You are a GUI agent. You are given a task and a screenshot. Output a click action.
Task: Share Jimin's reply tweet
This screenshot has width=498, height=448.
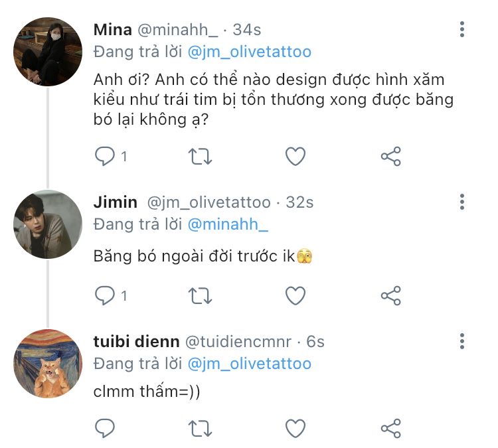[x=390, y=295]
